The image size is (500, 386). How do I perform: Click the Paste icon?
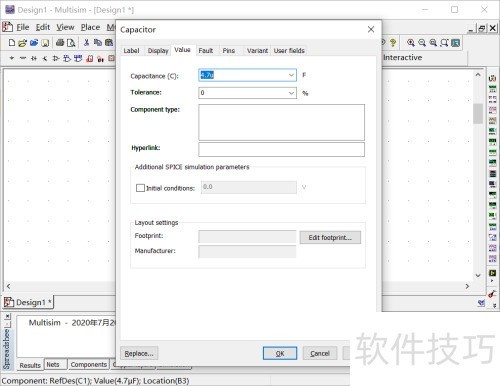click(x=109, y=42)
